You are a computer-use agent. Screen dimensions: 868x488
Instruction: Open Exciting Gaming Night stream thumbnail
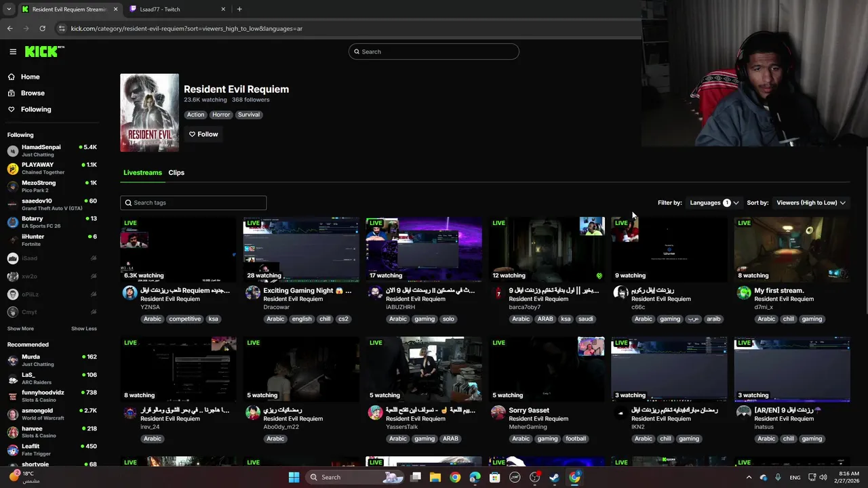301,249
